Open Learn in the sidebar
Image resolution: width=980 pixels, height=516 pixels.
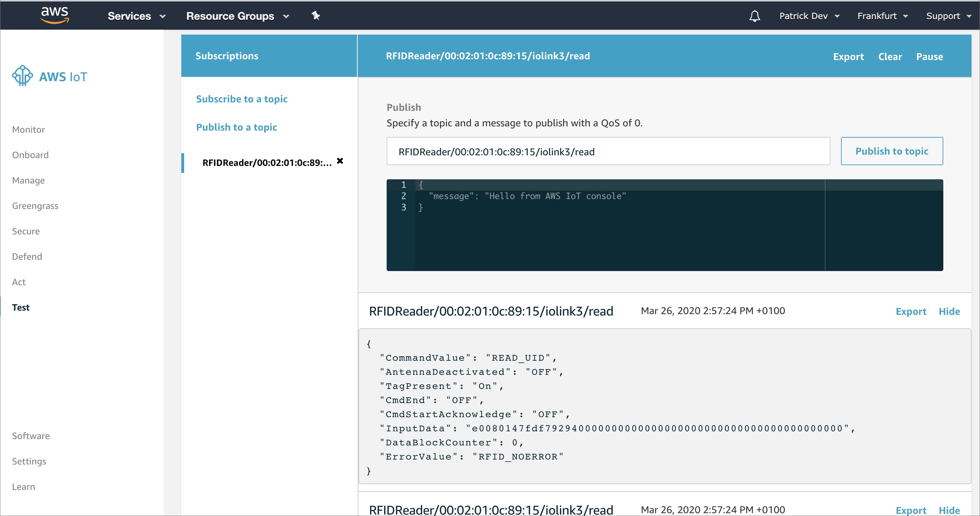[x=24, y=487]
